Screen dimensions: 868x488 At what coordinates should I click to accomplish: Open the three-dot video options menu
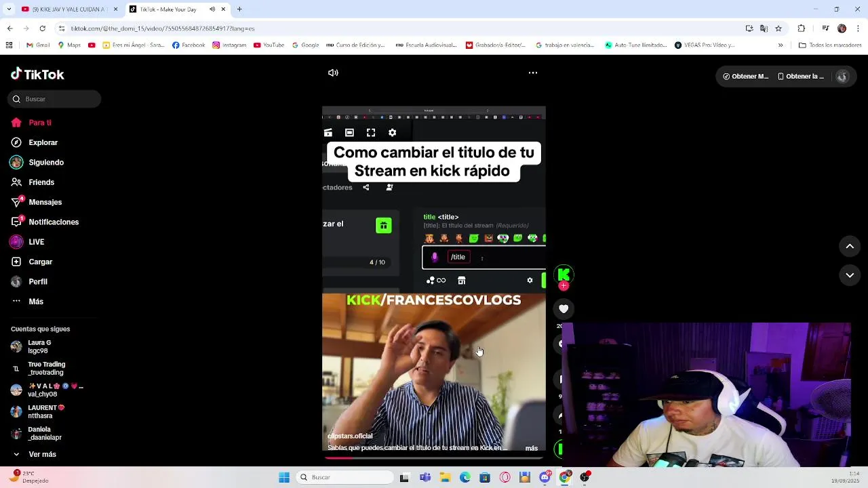pyautogui.click(x=533, y=73)
